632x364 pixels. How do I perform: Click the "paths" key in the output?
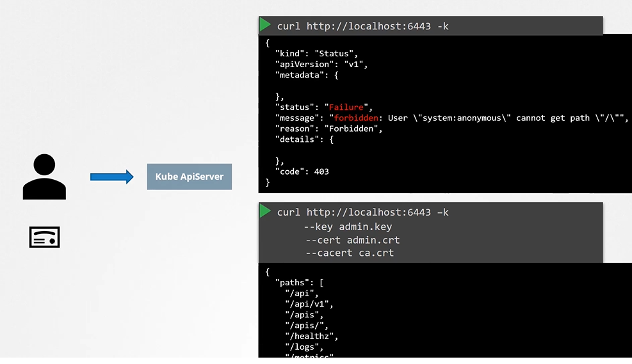pyautogui.click(x=292, y=282)
